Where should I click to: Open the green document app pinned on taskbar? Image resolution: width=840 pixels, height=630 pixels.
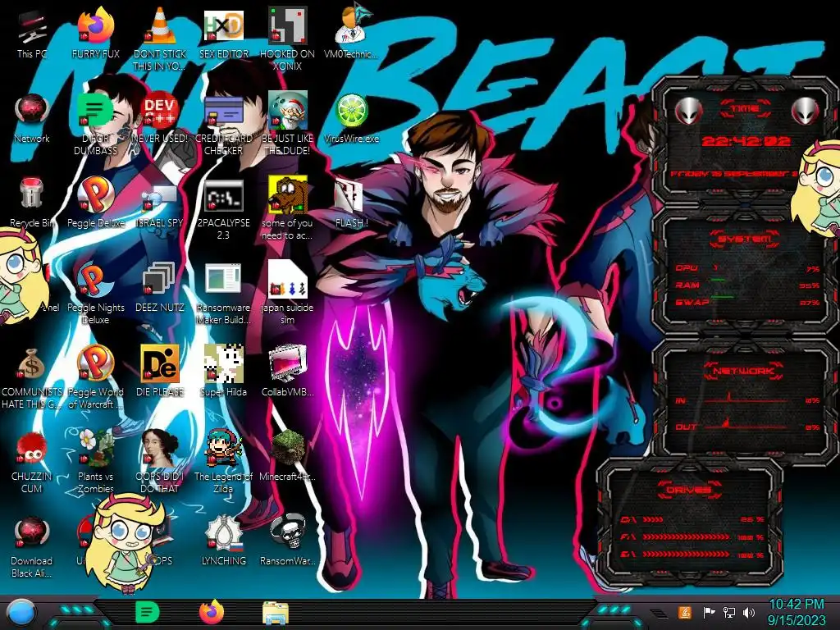click(x=147, y=612)
